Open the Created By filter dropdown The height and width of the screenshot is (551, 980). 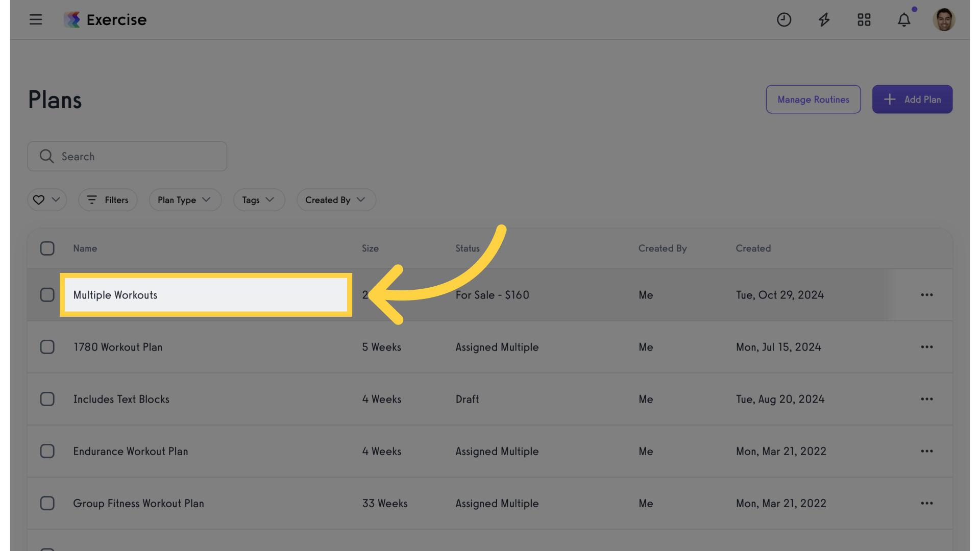(x=336, y=200)
